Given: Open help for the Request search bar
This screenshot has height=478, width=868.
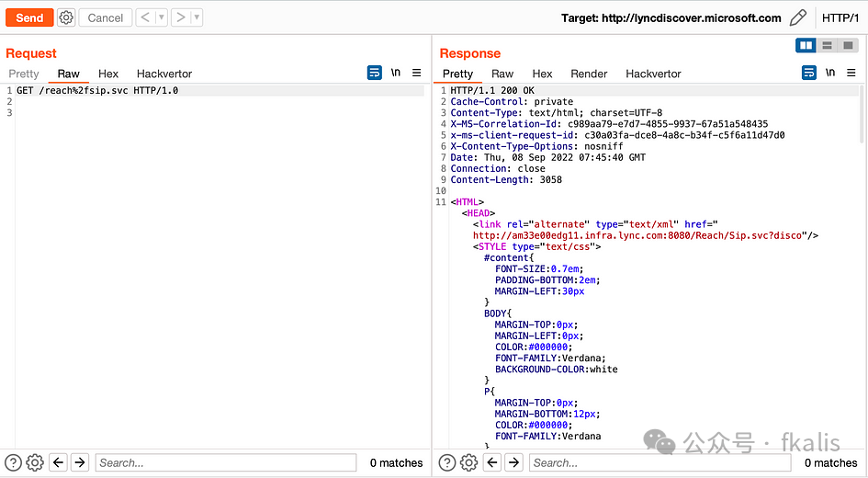Looking at the screenshot, I should [x=13, y=462].
